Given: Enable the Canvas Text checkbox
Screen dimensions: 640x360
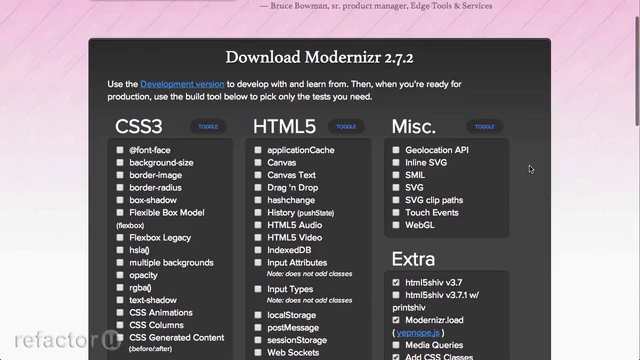Looking at the screenshot, I should pos(258,175).
